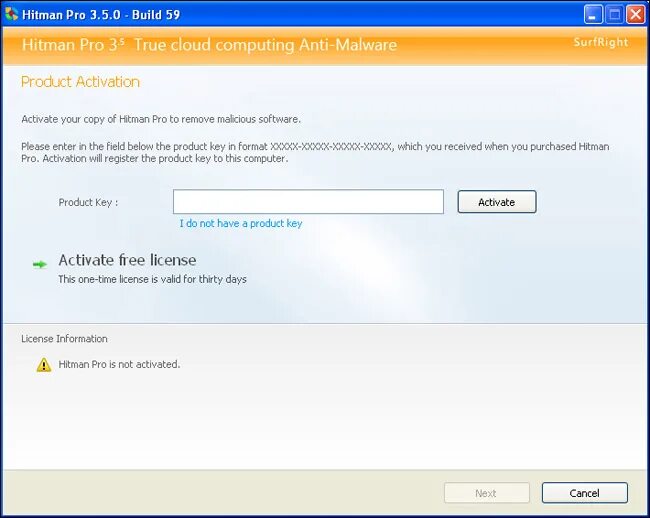Click 'Activate your copy of Hitman Pro' text
This screenshot has height=518, width=650.
[x=94, y=119]
